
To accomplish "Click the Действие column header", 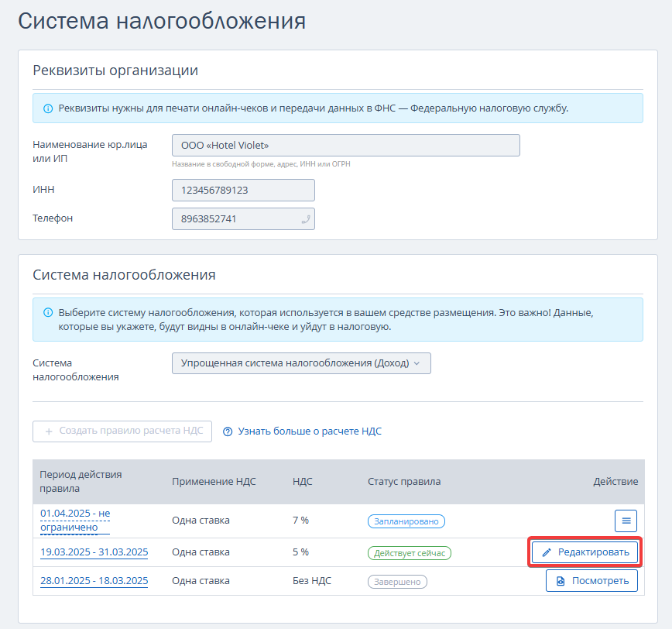I will [x=615, y=482].
